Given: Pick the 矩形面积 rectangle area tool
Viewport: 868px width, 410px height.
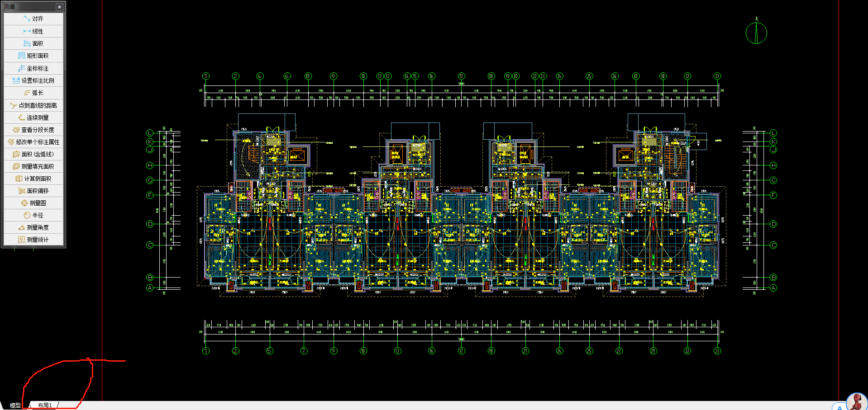Looking at the screenshot, I should 33,56.
